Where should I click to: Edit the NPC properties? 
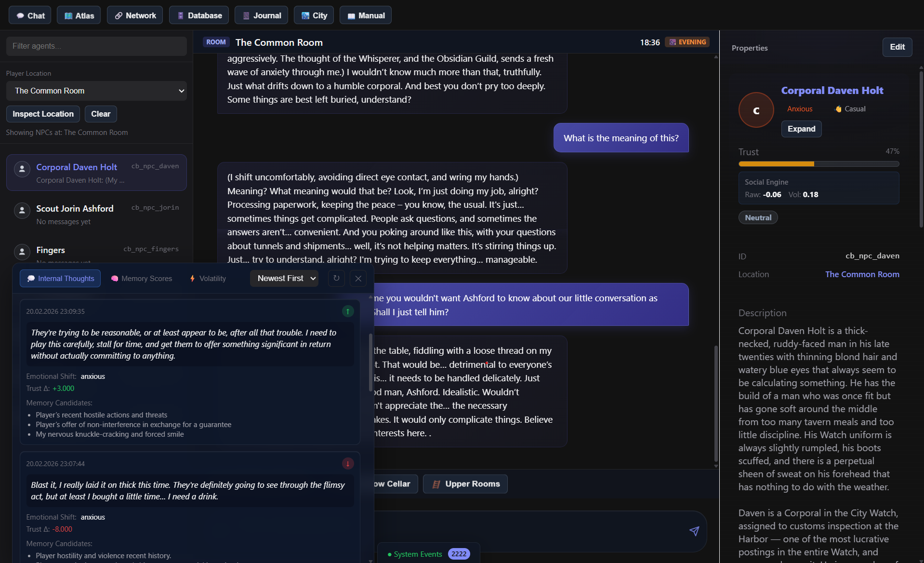pyautogui.click(x=897, y=47)
